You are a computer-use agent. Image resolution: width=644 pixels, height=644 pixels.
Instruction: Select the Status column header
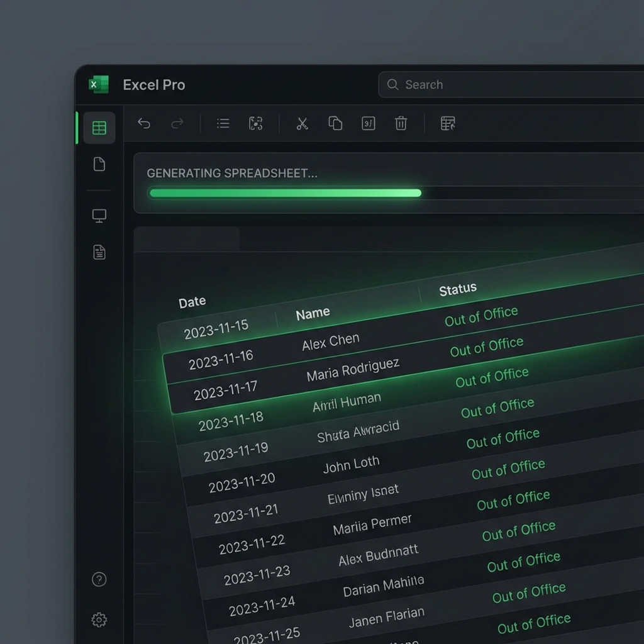pyautogui.click(x=458, y=289)
